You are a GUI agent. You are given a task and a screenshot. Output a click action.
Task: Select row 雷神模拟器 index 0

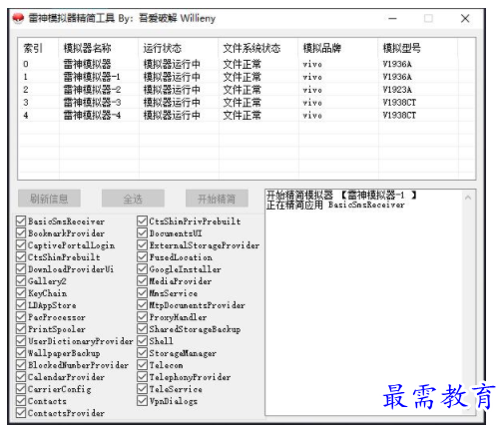tap(247, 64)
